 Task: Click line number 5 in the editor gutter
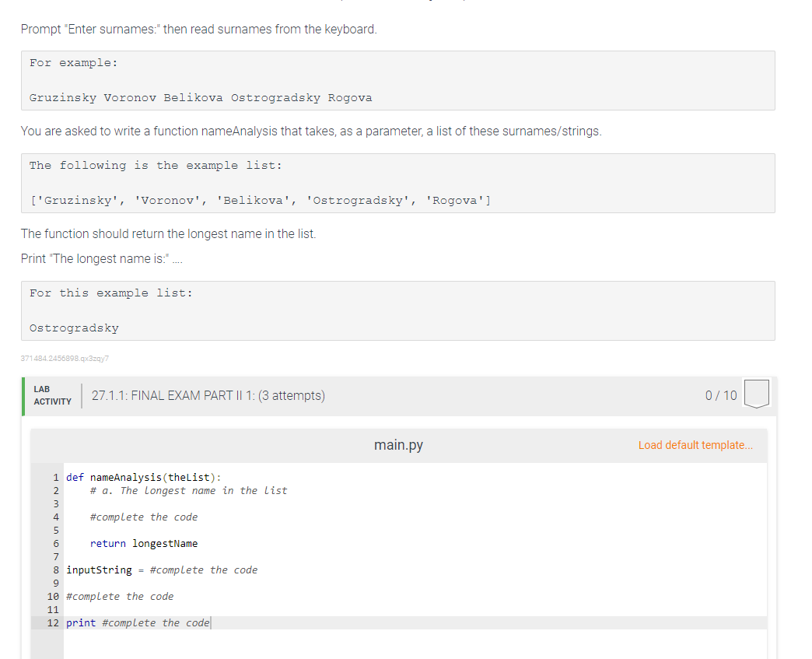(55, 530)
